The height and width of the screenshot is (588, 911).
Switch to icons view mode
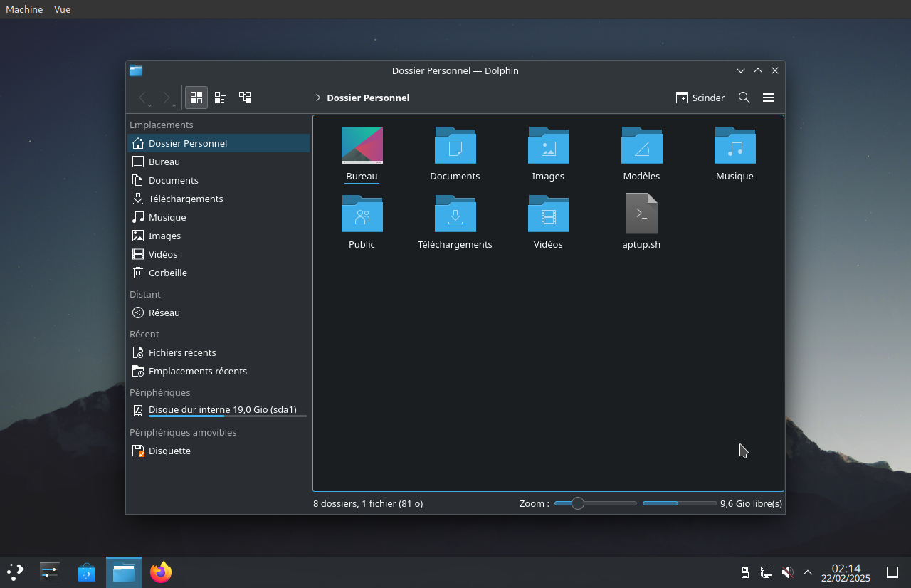pyautogui.click(x=196, y=98)
